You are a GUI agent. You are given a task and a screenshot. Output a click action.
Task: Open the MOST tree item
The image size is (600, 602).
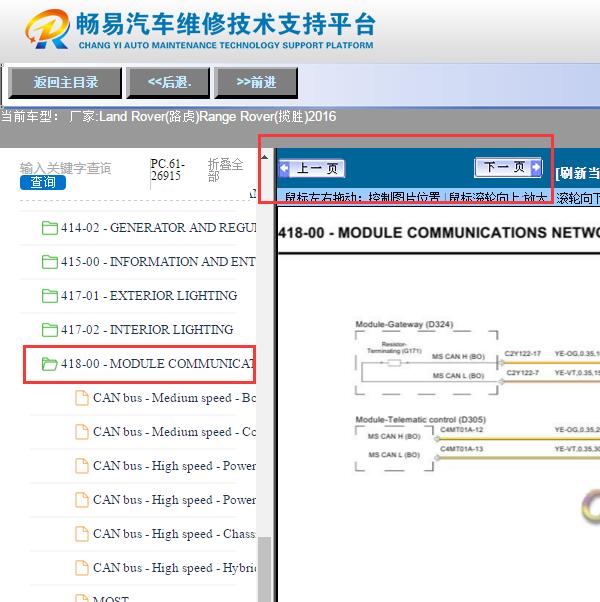pos(111,598)
